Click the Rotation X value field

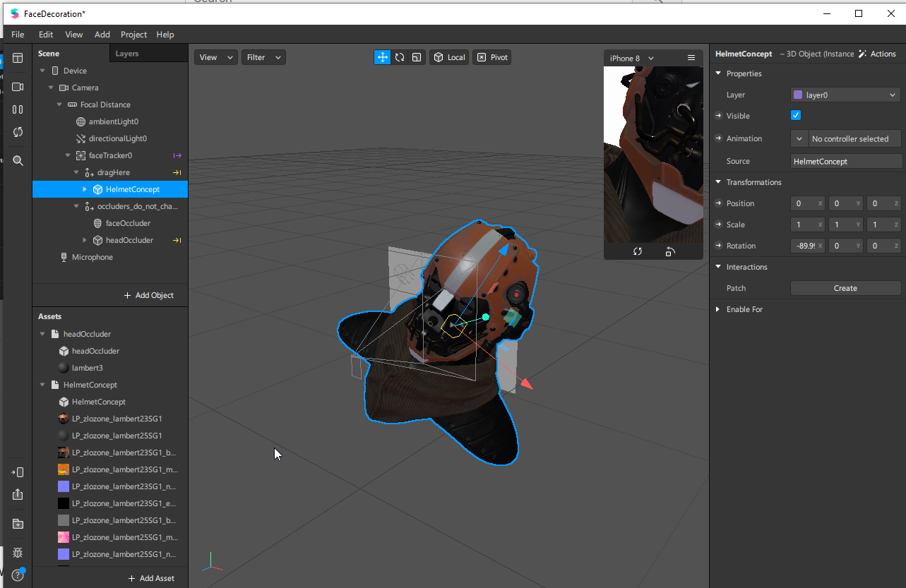(x=808, y=246)
